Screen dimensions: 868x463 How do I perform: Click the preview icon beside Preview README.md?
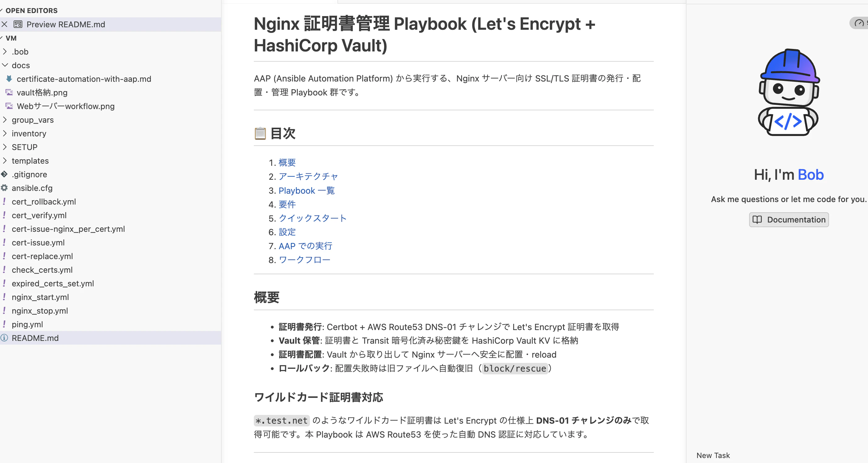(x=18, y=24)
